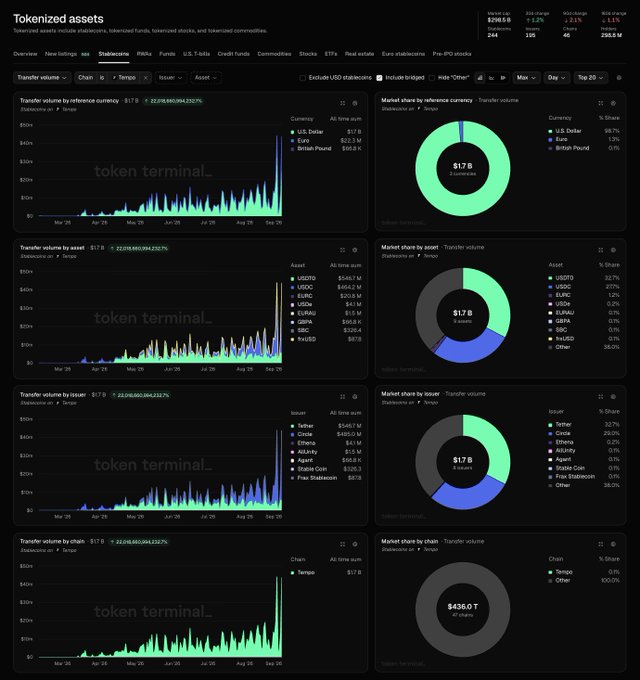Open the Real estate tab

(x=359, y=54)
